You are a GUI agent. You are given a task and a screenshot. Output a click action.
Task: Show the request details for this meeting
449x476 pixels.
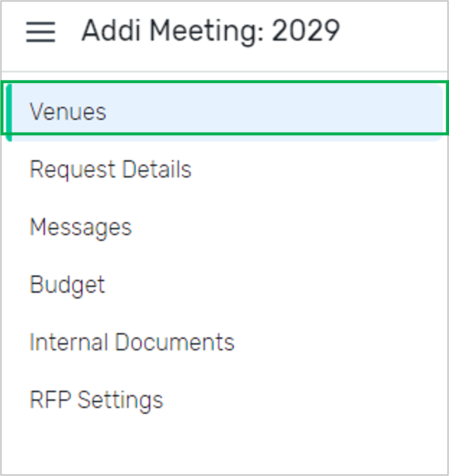click(110, 169)
